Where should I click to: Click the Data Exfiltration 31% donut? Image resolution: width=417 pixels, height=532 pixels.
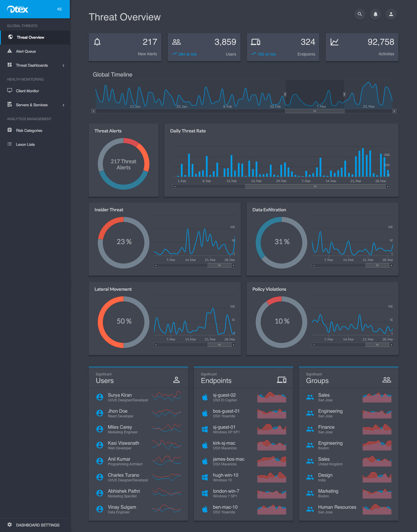click(x=281, y=243)
